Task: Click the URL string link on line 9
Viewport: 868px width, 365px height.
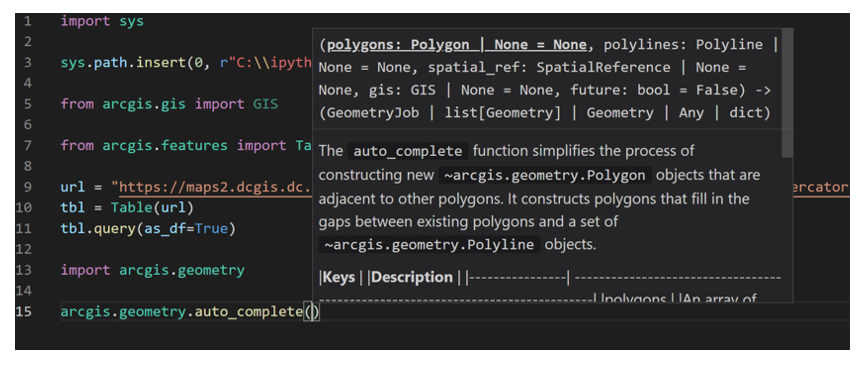Action: [x=214, y=187]
